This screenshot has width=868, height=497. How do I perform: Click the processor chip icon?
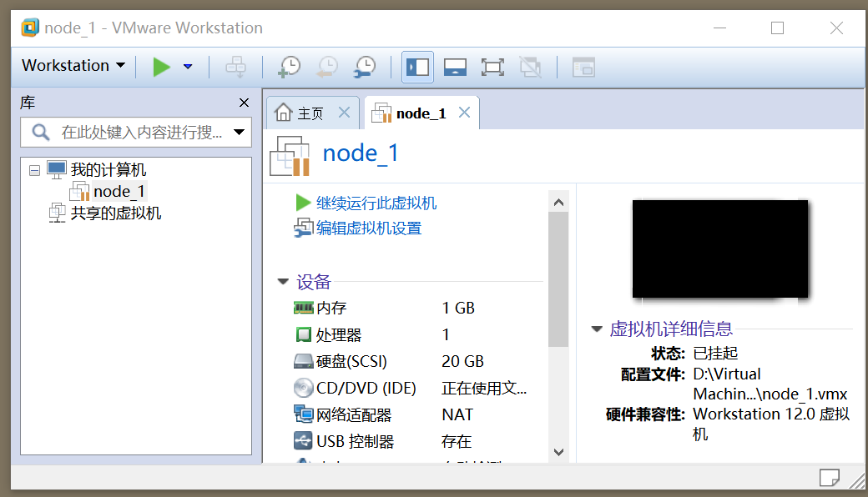pos(303,334)
